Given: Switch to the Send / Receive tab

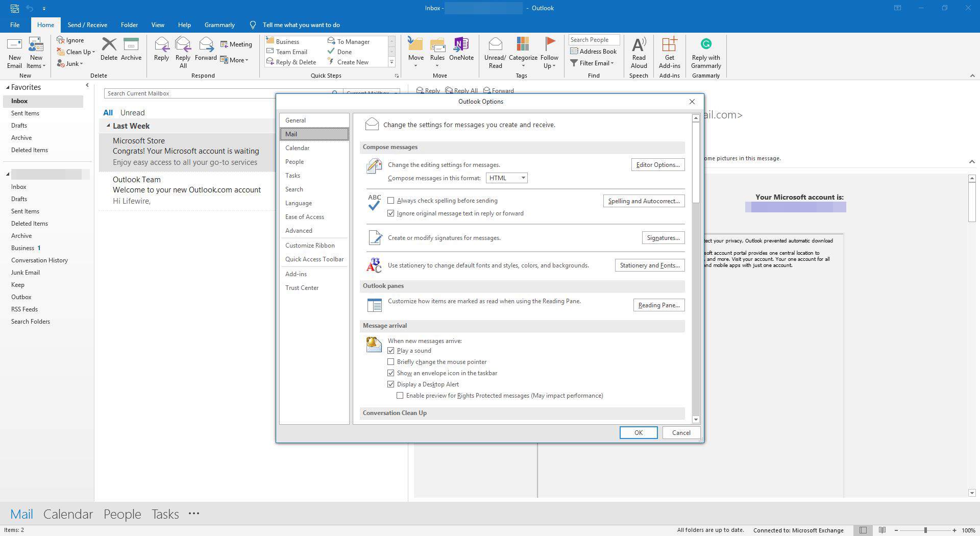Looking at the screenshot, I should (x=87, y=25).
